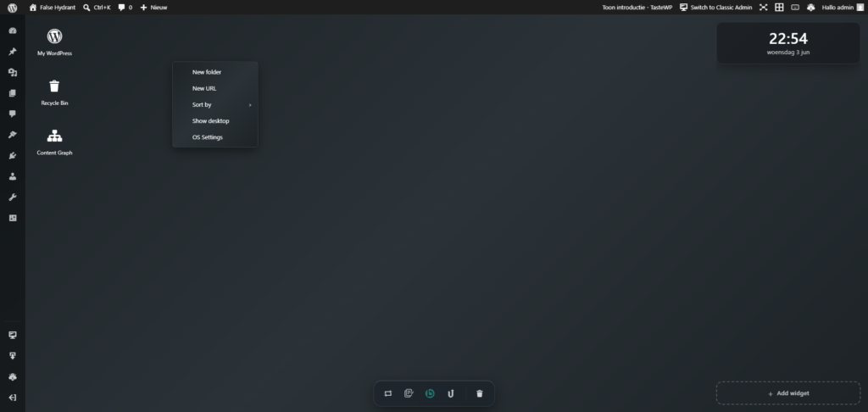Image resolution: width=868 pixels, height=412 pixels.
Task: Open OS Settings from context menu
Action: [x=215, y=136]
